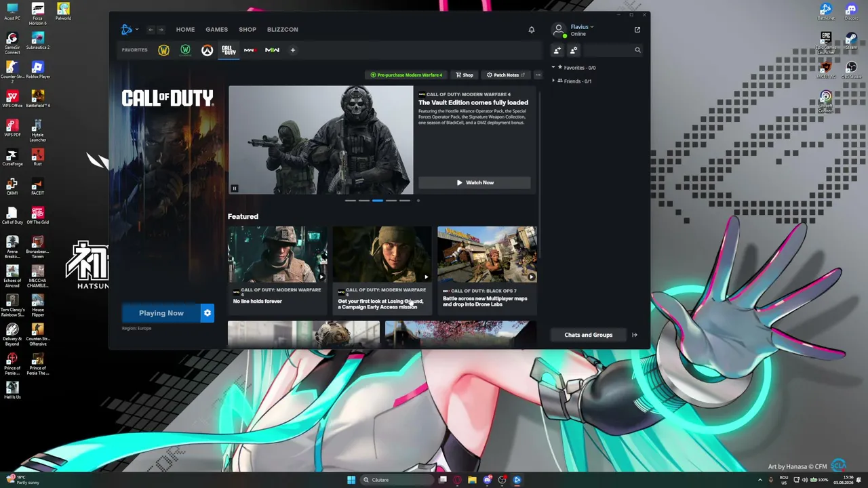Open Discord shortcut on desktop
Screen dimensions: 868x488
tap(851, 12)
